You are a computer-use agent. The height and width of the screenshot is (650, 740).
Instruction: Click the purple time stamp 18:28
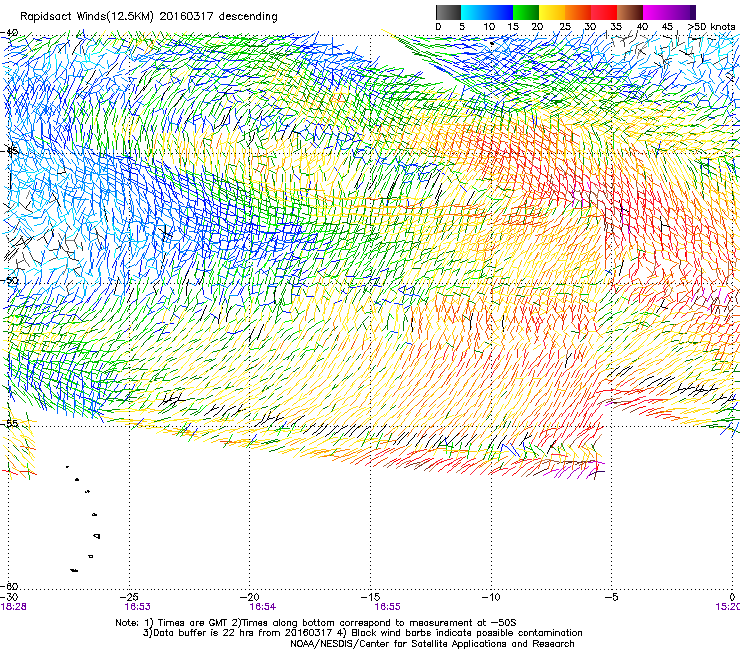[14, 607]
